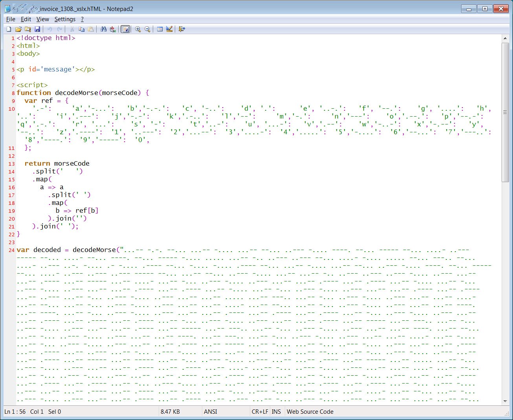Image resolution: width=513 pixels, height=420 pixels.
Task: Zoom in on the document text
Action: 137,29
